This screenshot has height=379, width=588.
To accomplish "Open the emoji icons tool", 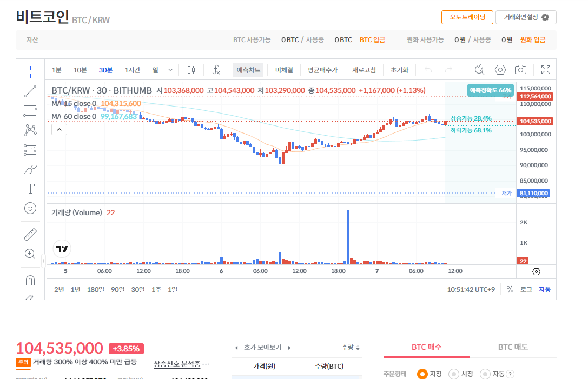I will click(x=30, y=208).
